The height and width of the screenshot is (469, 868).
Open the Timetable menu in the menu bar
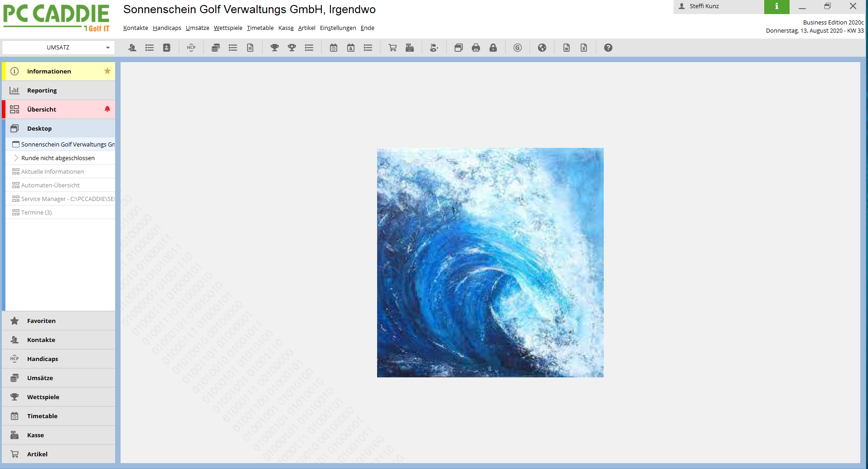pyautogui.click(x=260, y=28)
